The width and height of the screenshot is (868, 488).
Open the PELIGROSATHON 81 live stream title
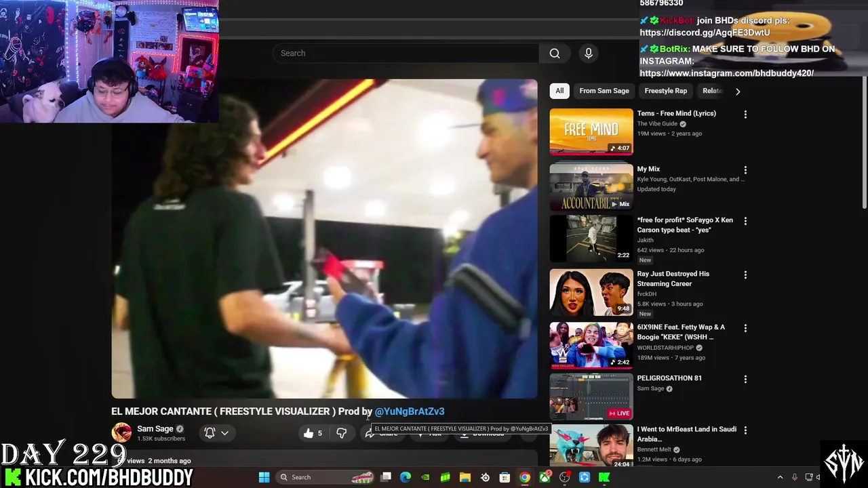point(669,378)
